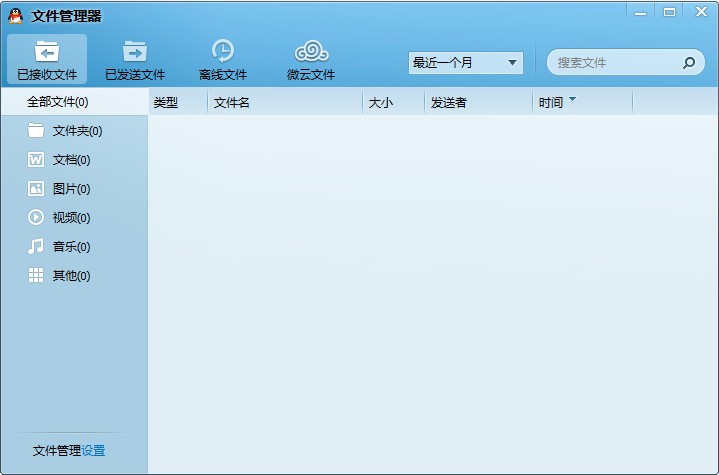Open the 离线文件 offline files tab
The width and height of the screenshot is (719, 475).
pyautogui.click(x=223, y=59)
